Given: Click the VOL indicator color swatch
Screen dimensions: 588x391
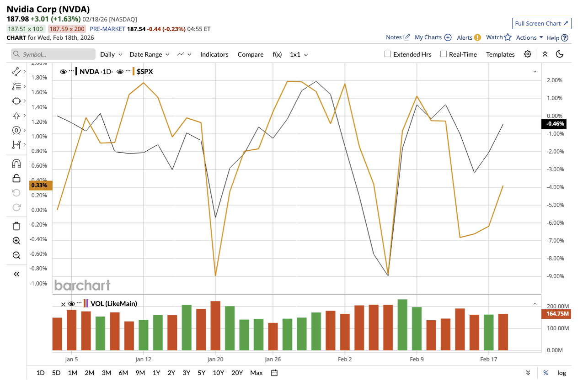Looking at the screenshot, I should 86,304.
